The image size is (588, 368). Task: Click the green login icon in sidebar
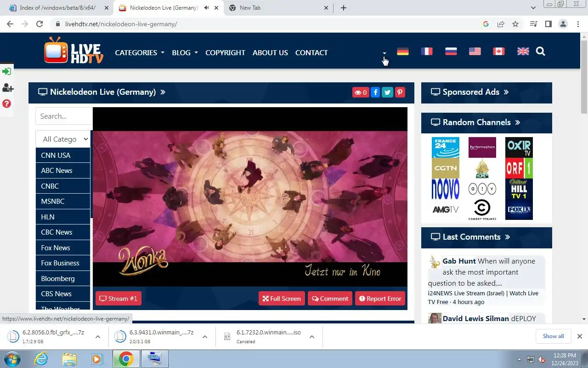click(x=6, y=71)
